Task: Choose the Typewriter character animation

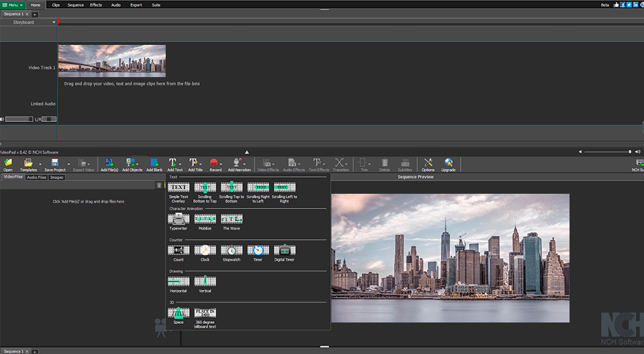Action: 178,219
